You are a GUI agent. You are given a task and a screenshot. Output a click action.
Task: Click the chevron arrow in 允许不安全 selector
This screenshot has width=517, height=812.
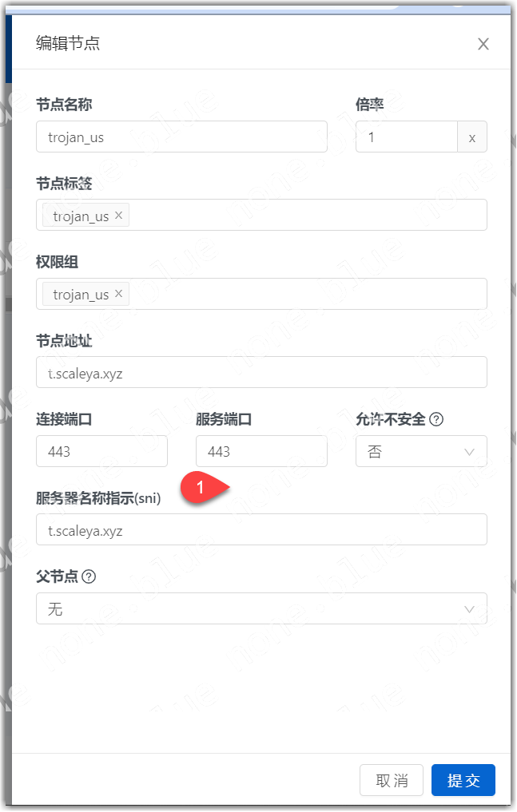pyautogui.click(x=469, y=452)
